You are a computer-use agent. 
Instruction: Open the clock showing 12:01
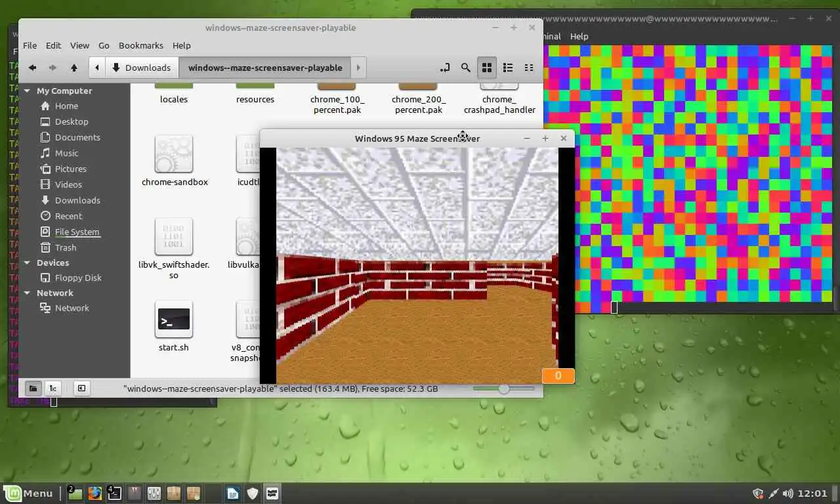tap(814, 493)
